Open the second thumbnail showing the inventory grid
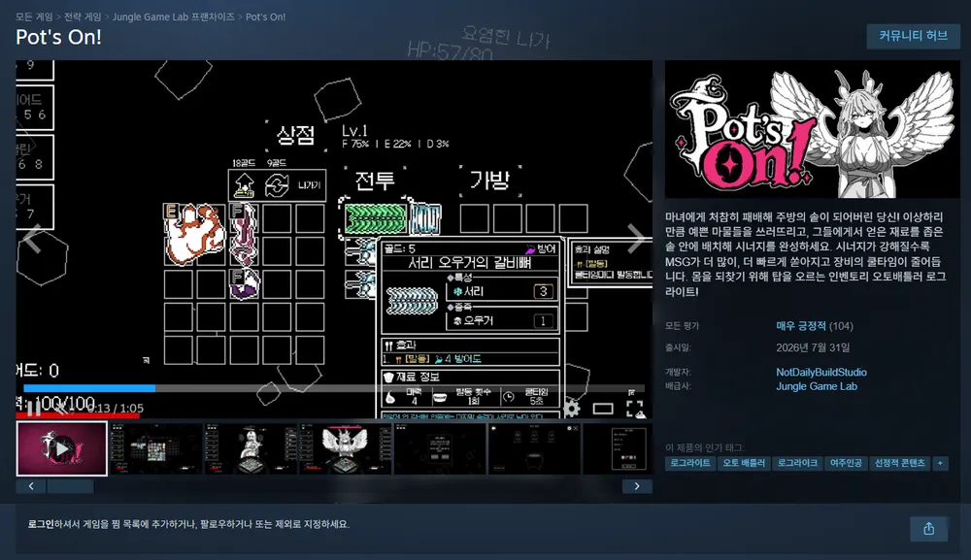The height and width of the screenshot is (560, 971). (x=156, y=448)
